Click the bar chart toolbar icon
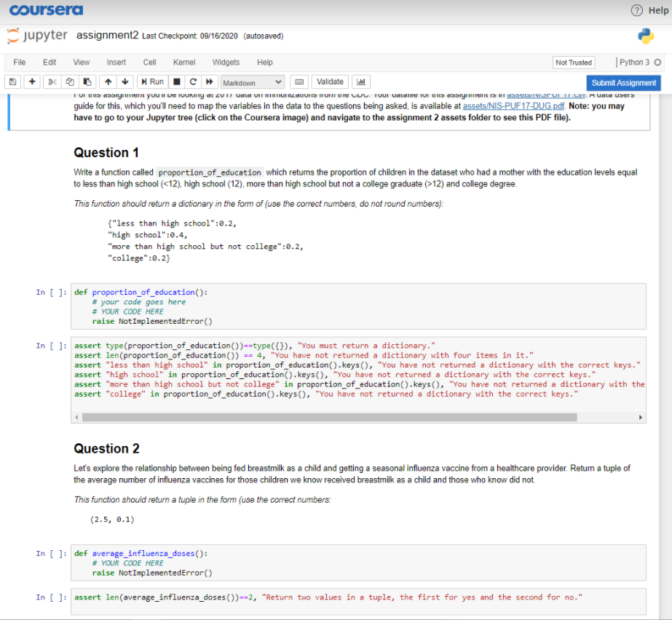 (361, 82)
